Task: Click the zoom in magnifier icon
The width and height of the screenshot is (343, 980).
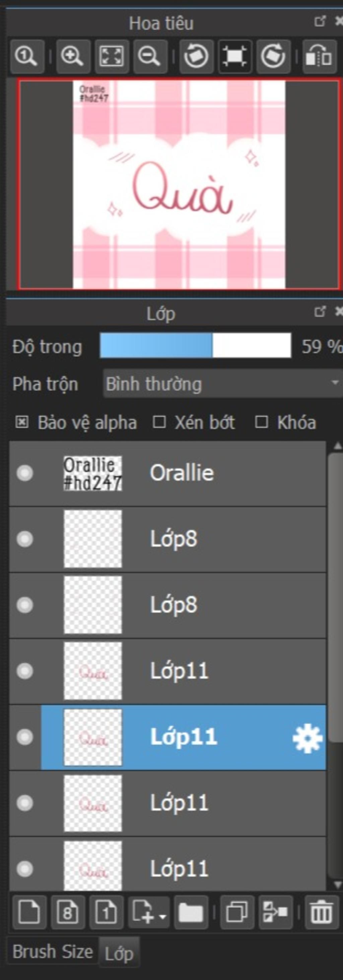Action: pyautogui.click(x=73, y=56)
